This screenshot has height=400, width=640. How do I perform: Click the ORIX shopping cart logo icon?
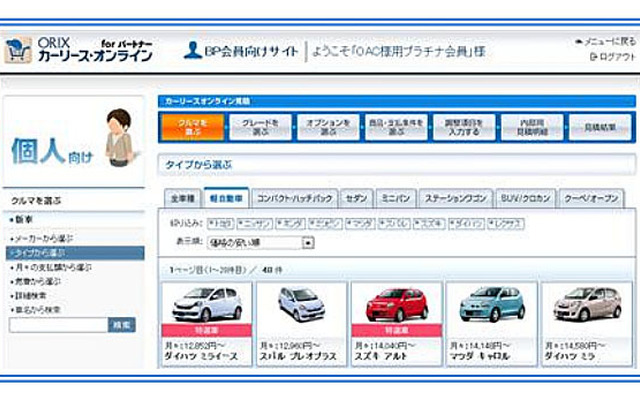click(x=18, y=50)
